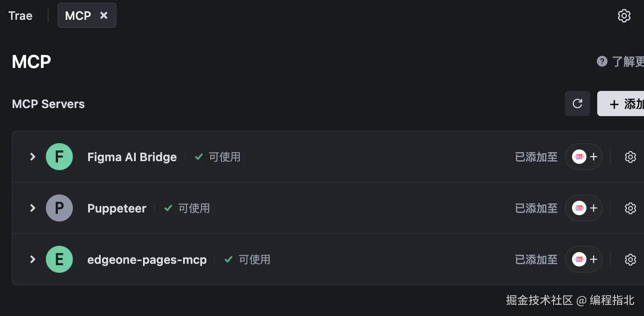Expand the Figma AI Bridge server row

(32, 157)
